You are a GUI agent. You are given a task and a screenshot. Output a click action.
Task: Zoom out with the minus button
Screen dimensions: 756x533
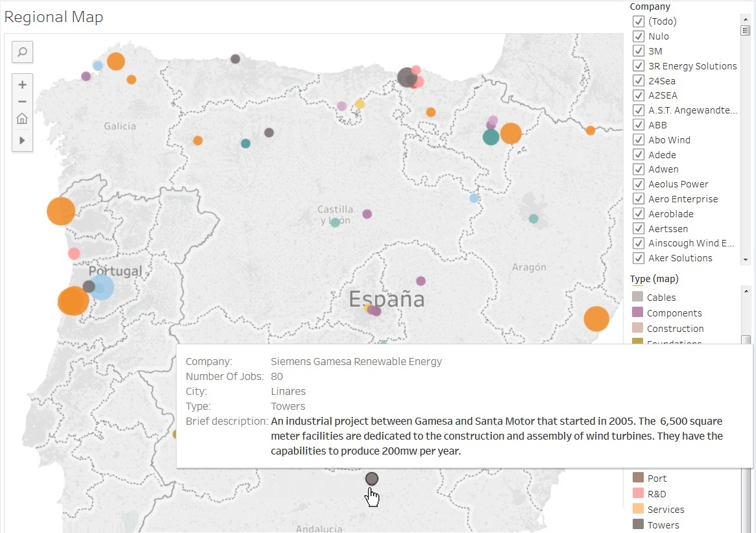[22, 101]
